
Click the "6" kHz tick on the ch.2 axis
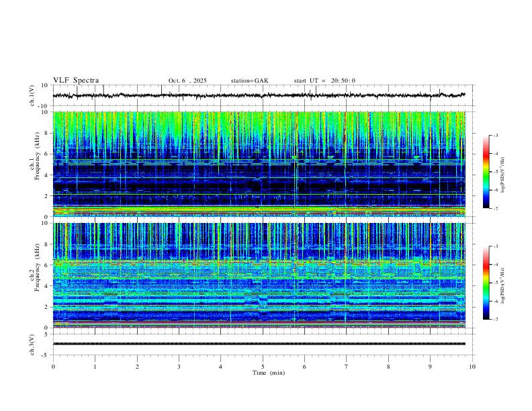tap(46, 265)
